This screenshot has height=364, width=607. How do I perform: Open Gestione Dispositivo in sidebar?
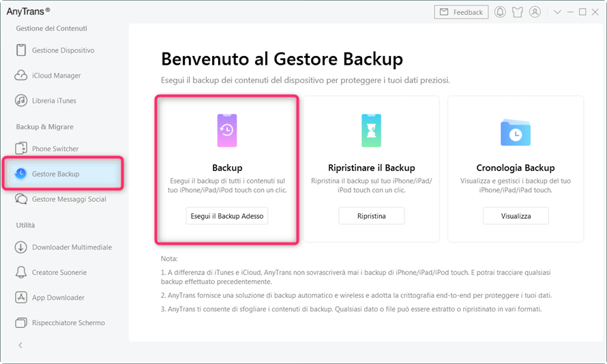63,50
